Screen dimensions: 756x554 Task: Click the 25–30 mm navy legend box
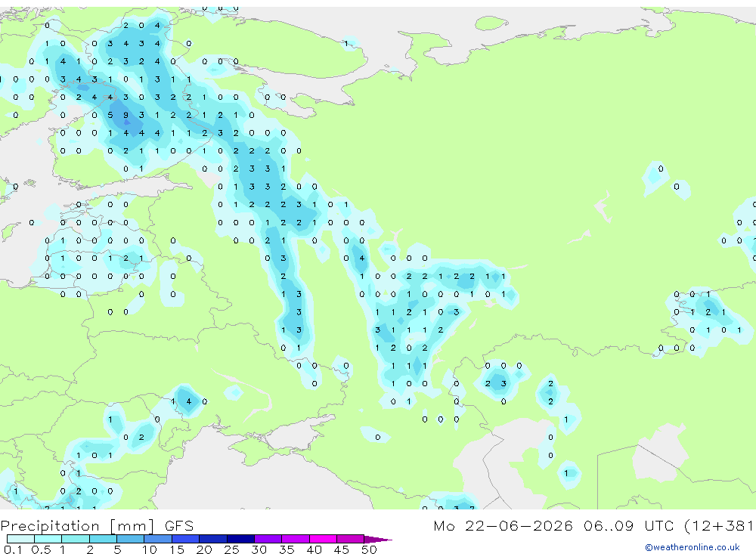[x=241, y=539]
